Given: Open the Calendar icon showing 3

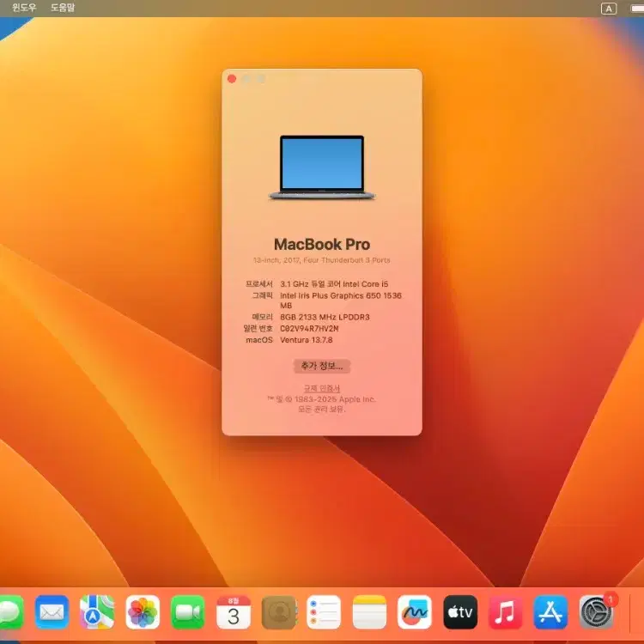Looking at the screenshot, I should [x=234, y=612].
